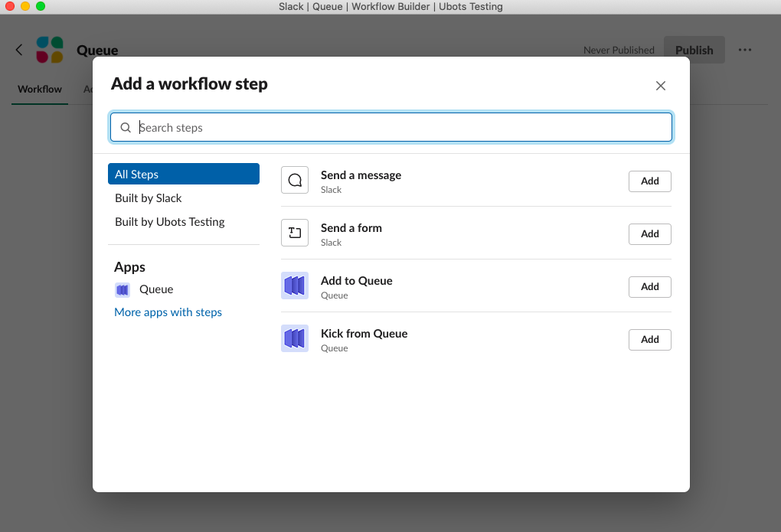Add the Add to Queue step
Screen dimensions: 781x532
click(x=649, y=287)
